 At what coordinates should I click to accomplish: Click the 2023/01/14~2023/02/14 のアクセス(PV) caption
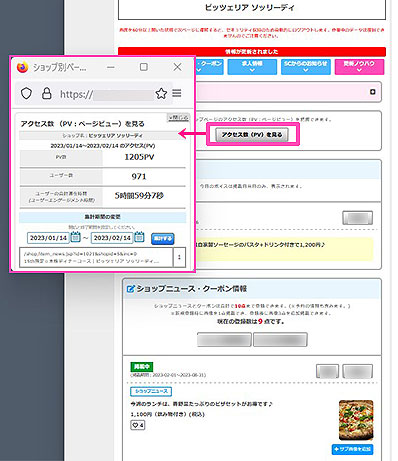click(x=103, y=146)
